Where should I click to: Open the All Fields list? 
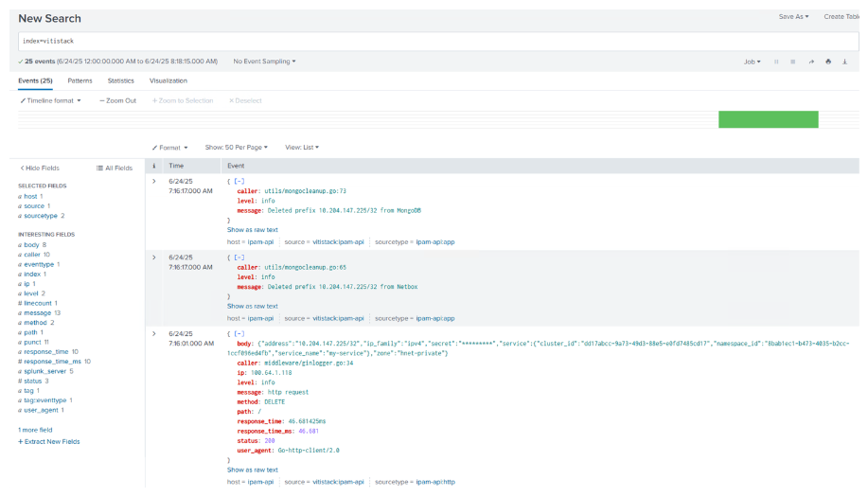point(115,168)
